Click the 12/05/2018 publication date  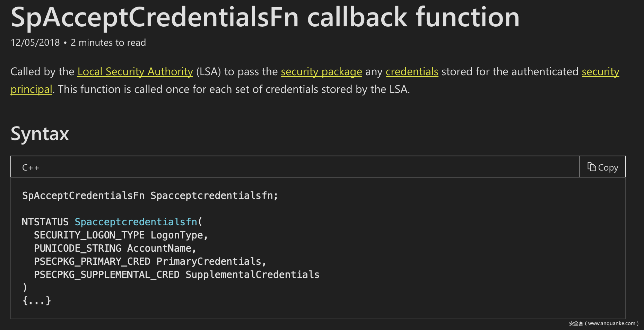35,43
